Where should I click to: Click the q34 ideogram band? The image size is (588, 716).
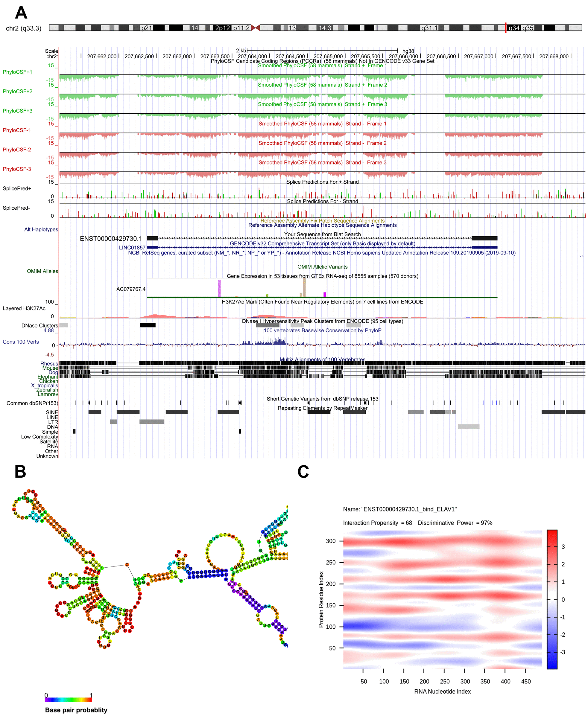(x=514, y=28)
